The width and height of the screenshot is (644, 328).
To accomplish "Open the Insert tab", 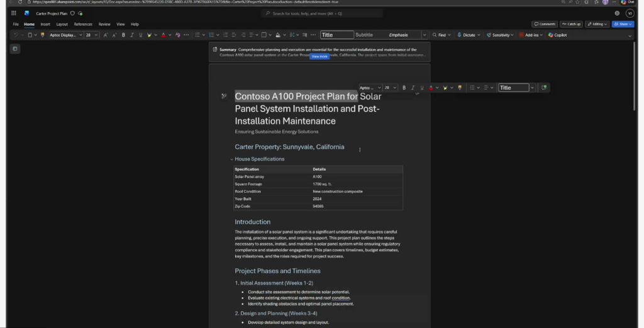I will [45, 24].
